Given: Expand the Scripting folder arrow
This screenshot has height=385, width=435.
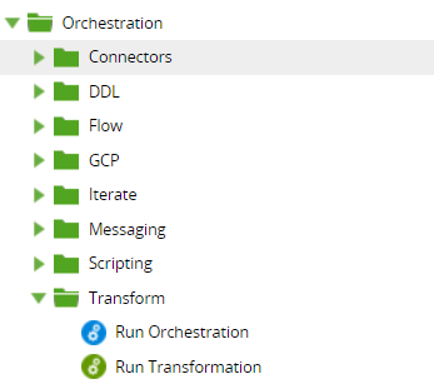Looking at the screenshot, I should (39, 264).
